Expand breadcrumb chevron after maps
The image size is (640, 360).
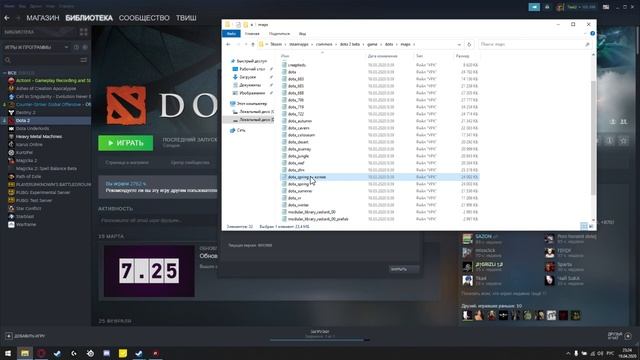click(x=414, y=44)
